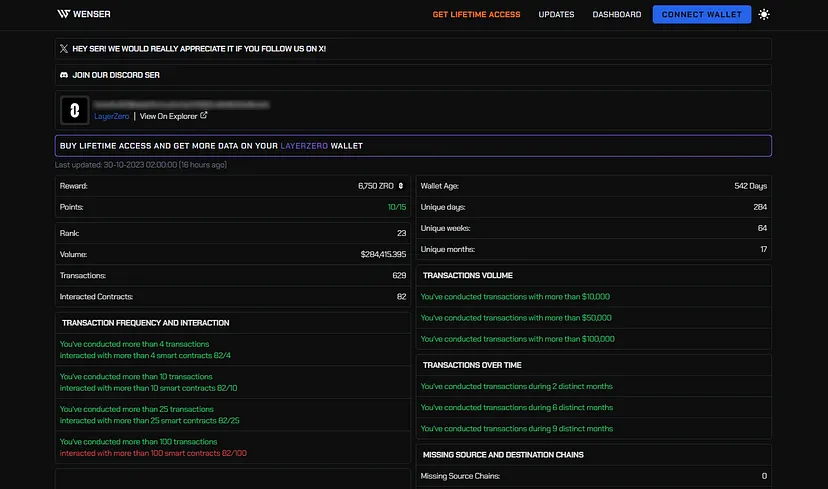Open the Dashboard page
The image size is (828, 489).
coord(616,15)
